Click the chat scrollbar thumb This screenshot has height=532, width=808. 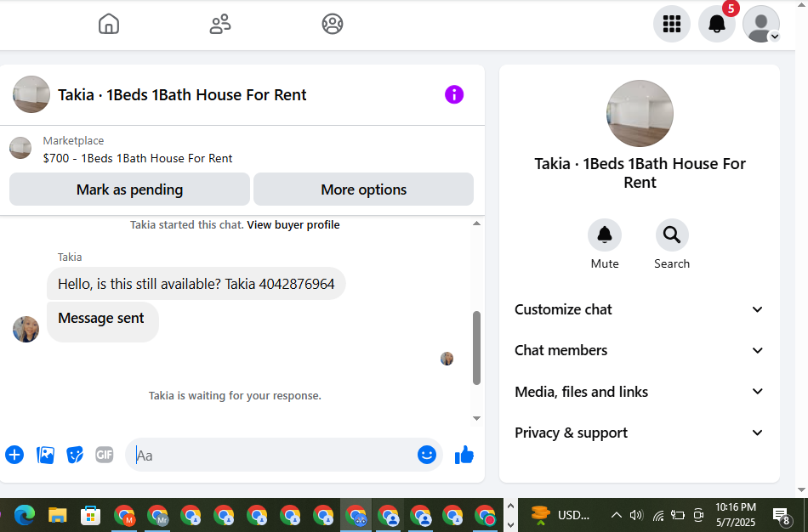point(476,348)
